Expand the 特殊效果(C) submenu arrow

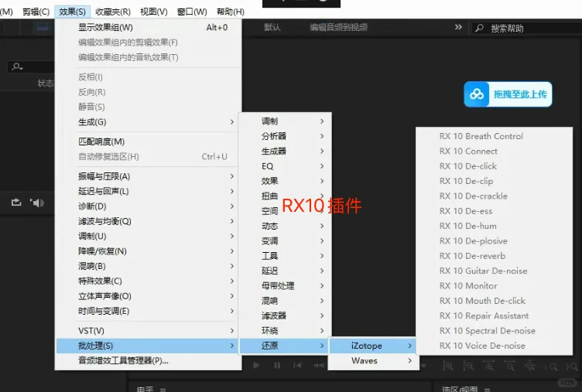pyautogui.click(x=232, y=281)
